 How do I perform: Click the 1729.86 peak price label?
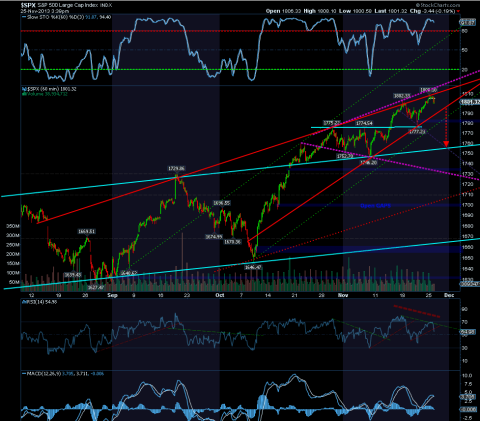[176, 169]
